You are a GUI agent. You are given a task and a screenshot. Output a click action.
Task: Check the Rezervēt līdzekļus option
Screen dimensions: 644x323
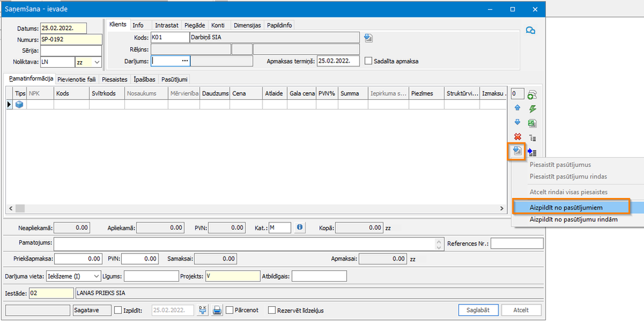coord(272,310)
